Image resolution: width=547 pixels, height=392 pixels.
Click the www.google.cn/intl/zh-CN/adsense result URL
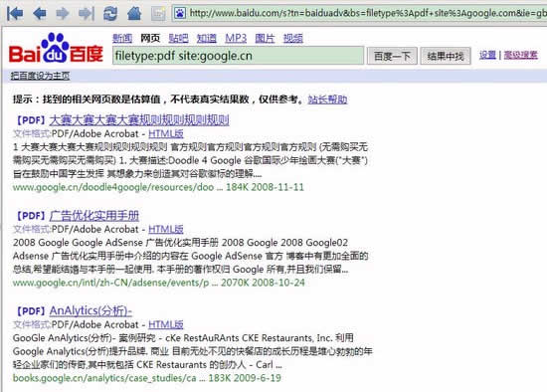pyautogui.click(x=111, y=283)
